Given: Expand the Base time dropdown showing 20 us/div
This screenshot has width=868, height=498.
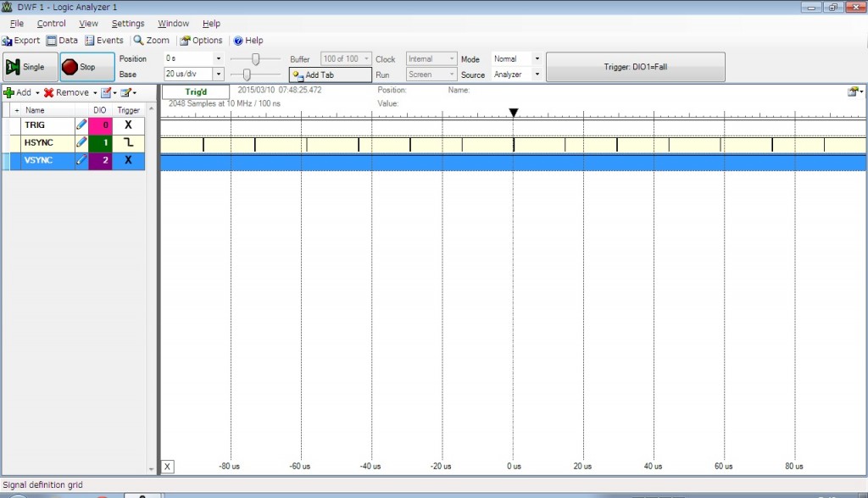Looking at the screenshot, I should click(x=219, y=75).
